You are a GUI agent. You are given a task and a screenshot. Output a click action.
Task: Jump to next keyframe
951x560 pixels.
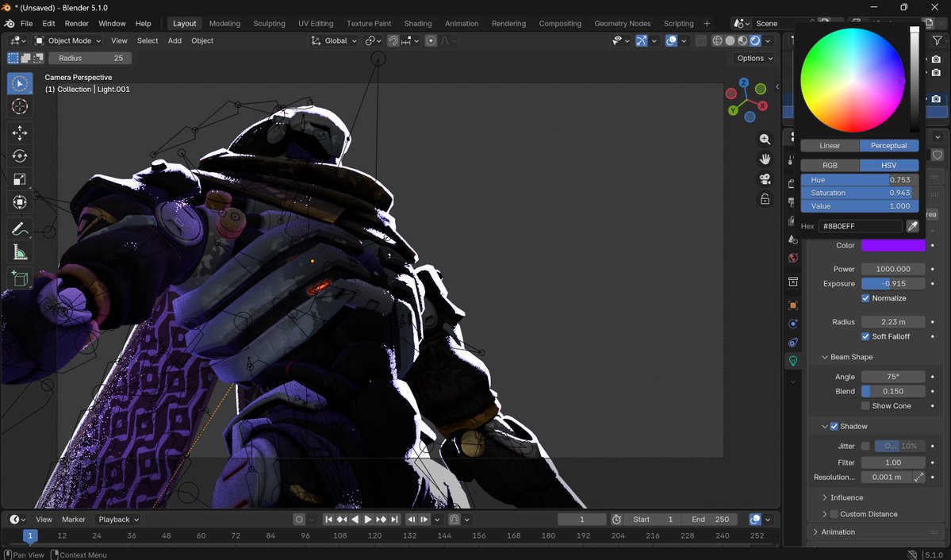[x=381, y=520]
